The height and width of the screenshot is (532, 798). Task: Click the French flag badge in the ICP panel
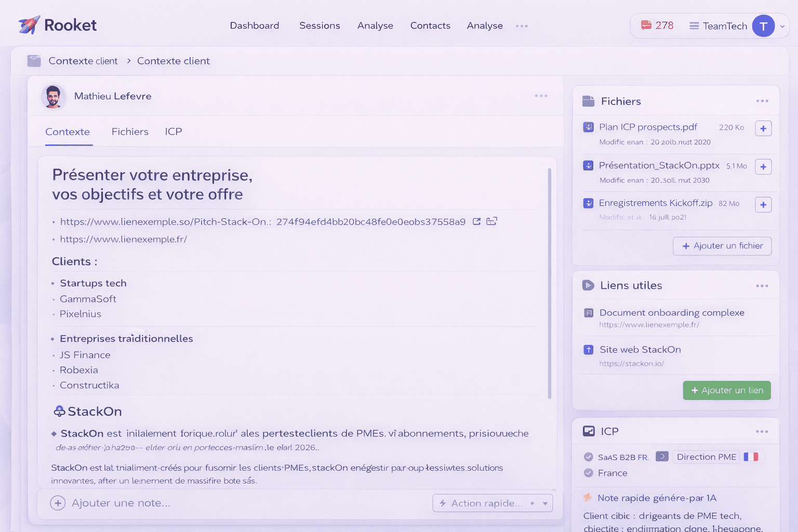pyautogui.click(x=751, y=457)
